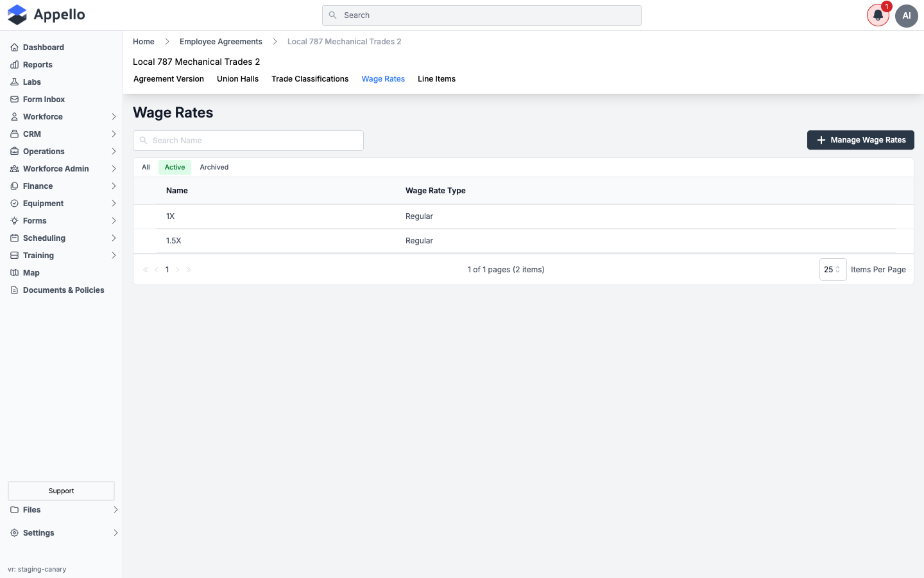Image resolution: width=924 pixels, height=578 pixels.
Task: Expand the CRM sidebar chevron
Action: (114, 134)
